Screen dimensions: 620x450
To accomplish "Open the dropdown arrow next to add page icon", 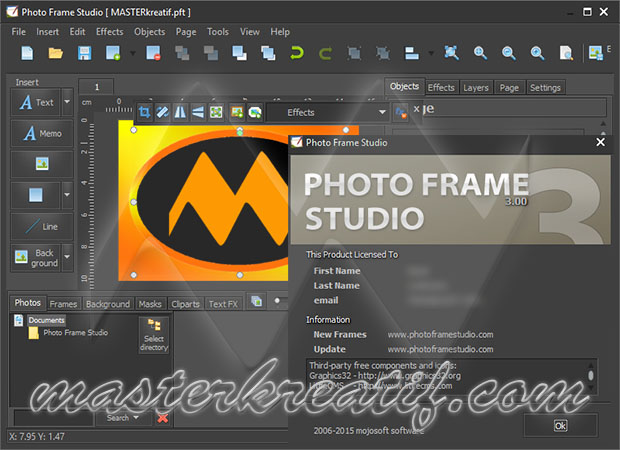I will [x=133, y=53].
